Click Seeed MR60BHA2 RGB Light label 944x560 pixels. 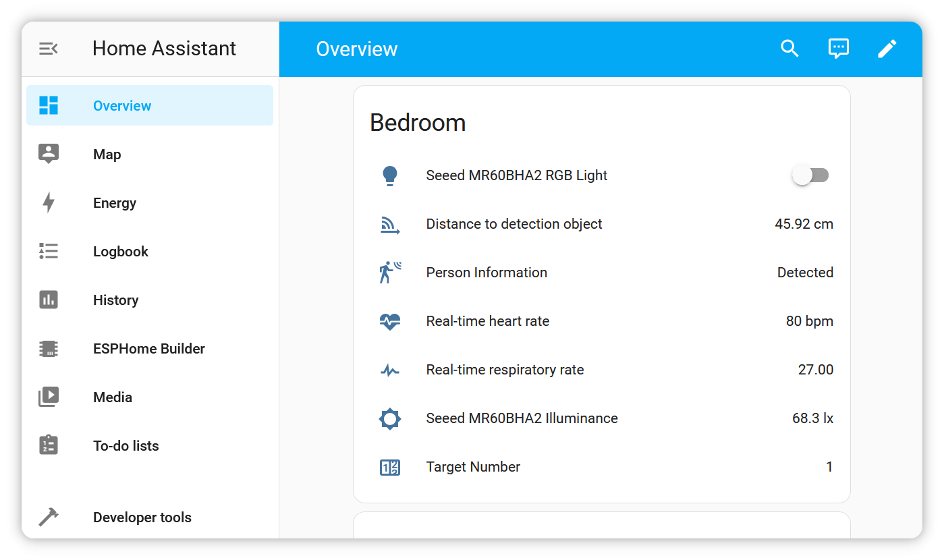click(x=517, y=175)
